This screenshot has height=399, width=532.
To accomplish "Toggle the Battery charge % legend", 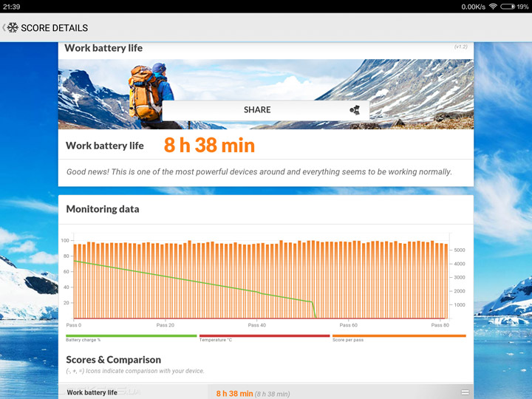I will tap(132, 338).
